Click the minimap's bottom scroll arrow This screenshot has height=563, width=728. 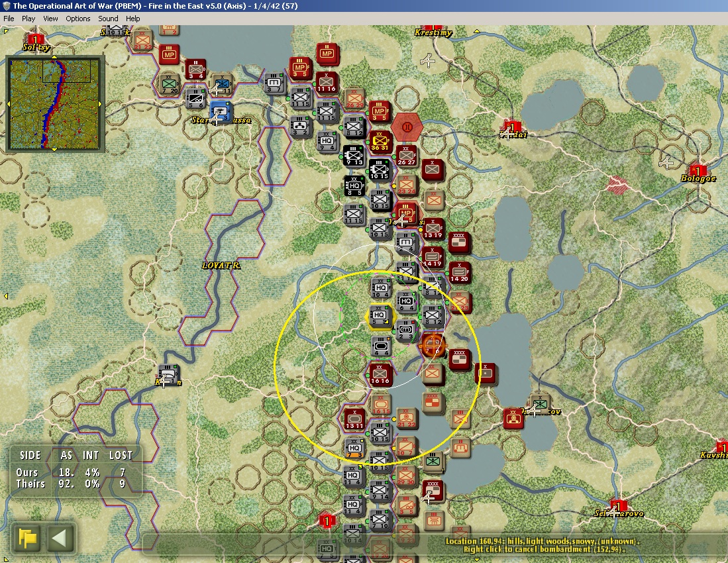[54, 150]
